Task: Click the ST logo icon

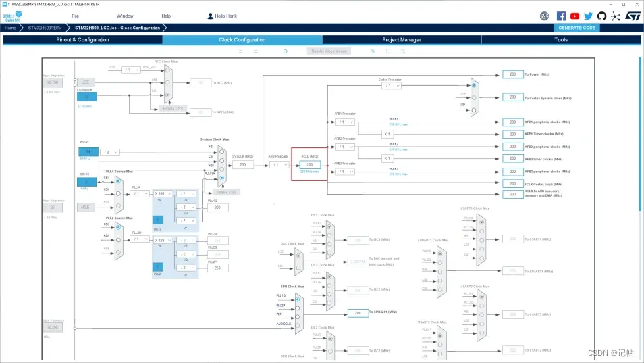Action: 633,16
